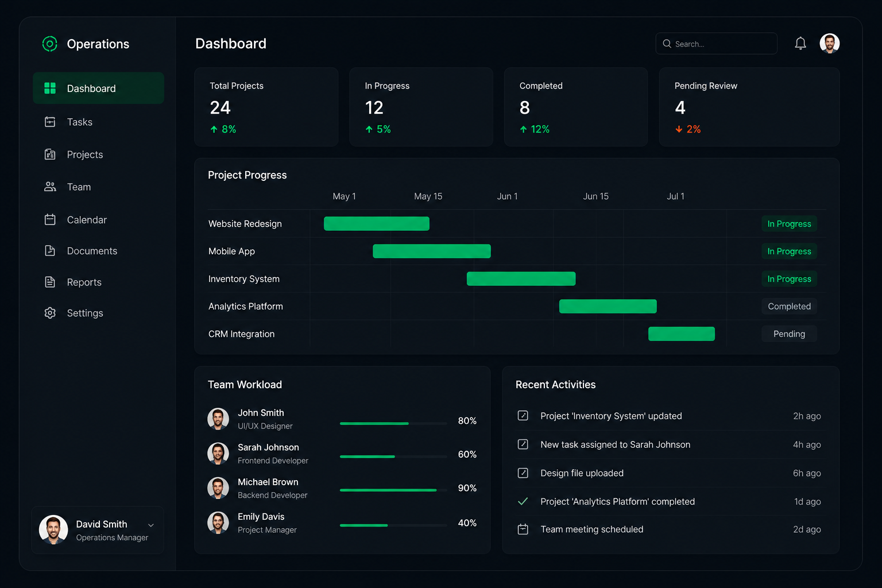Click the Settings gear icon
This screenshot has height=588, width=882.
(x=50, y=313)
